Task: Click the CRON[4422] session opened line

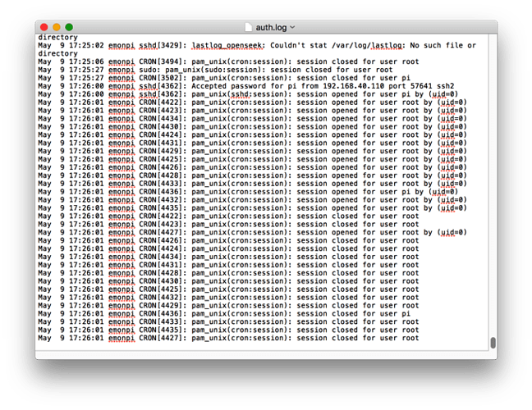Action: pos(252,102)
